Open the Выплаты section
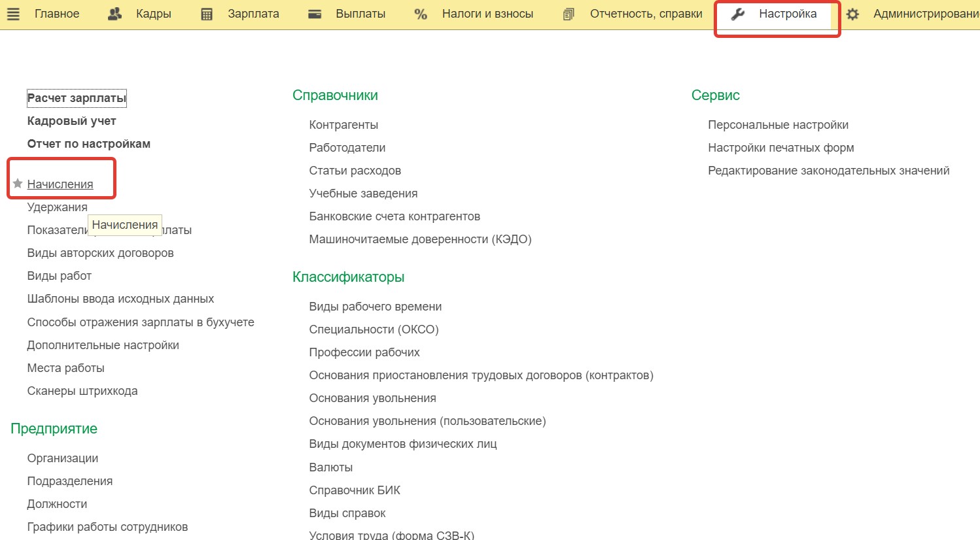Viewport: 980px width, 540px height. click(x=360, y=14)
